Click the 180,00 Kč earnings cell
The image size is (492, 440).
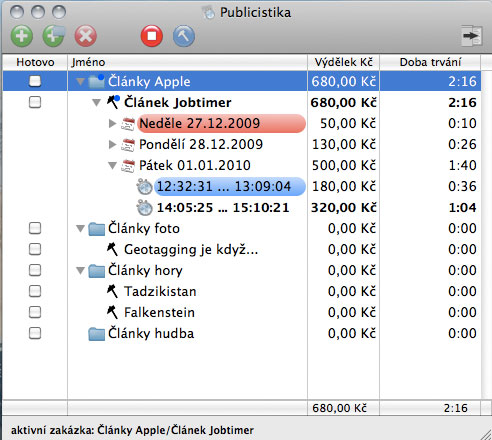(x=343, y=186)
